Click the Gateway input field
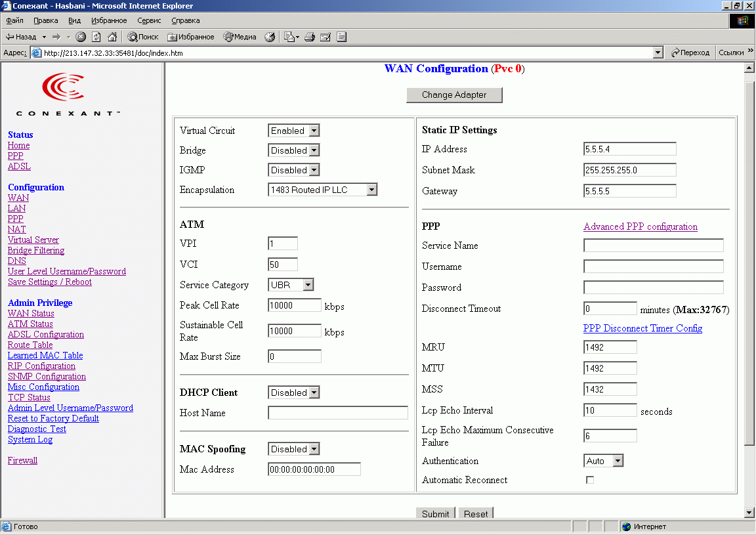The image size is (756, 535). (x=630, y=190)
